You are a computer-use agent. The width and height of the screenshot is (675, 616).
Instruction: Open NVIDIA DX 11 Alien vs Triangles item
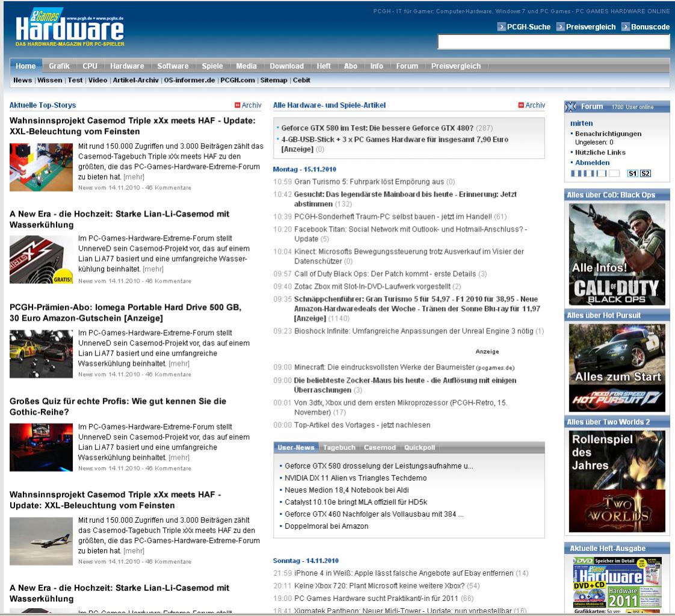click(356, 478)
